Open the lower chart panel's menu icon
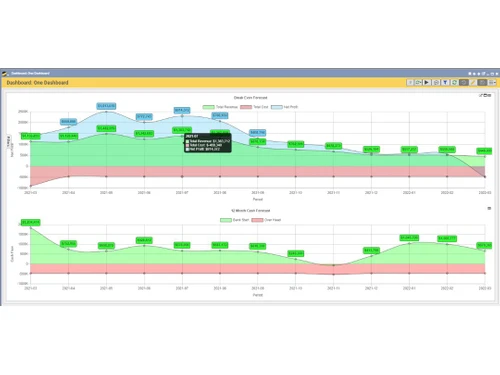Screen dimensions: 500x375 [489, 208]
